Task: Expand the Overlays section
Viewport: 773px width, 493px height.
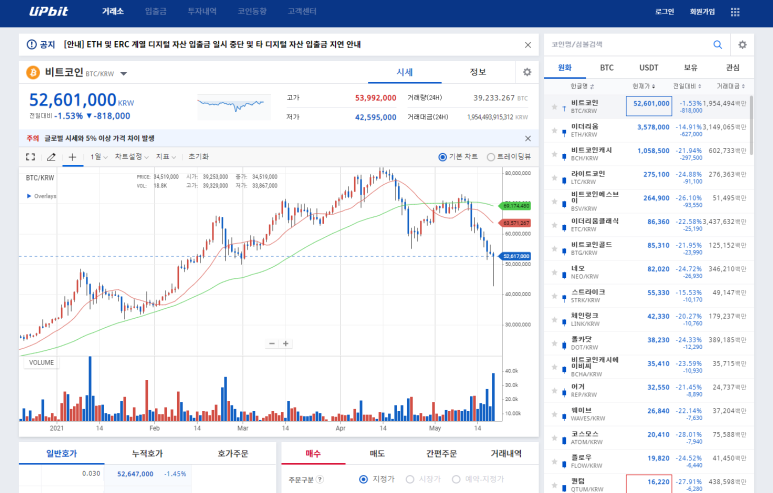Action: click(41, 196)
